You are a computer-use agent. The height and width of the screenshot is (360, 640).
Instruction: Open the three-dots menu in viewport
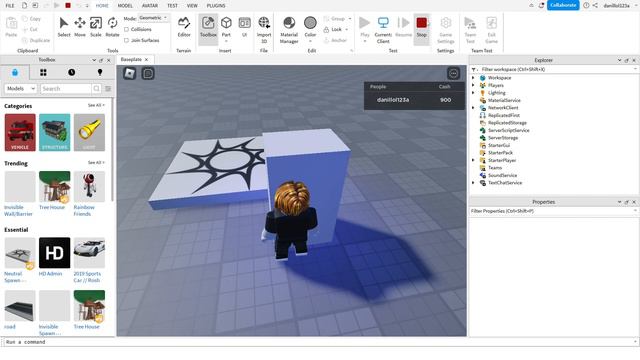(453, 73)
